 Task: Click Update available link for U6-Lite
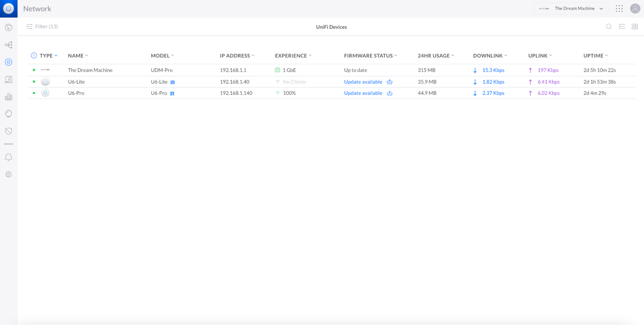(x=363, y=82)
